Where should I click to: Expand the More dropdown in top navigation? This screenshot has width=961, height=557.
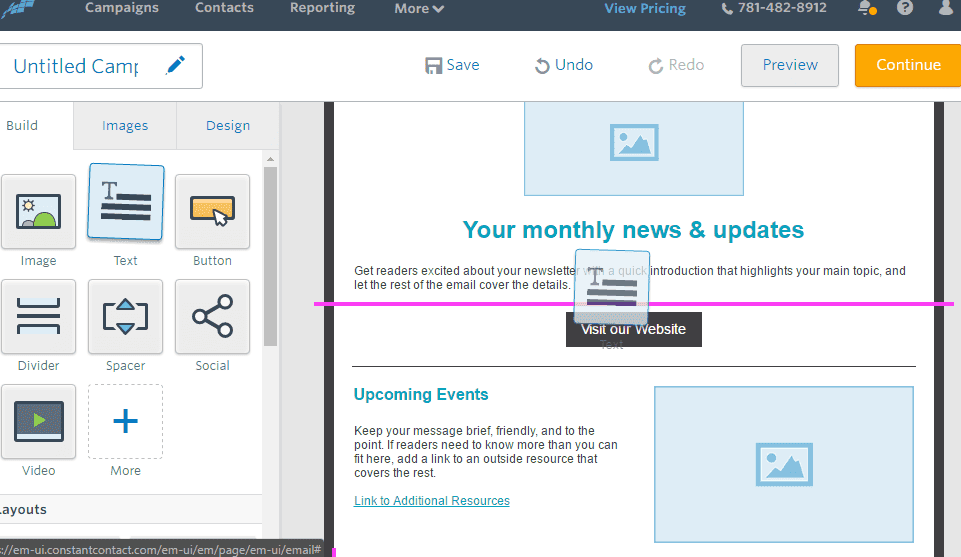419,9
